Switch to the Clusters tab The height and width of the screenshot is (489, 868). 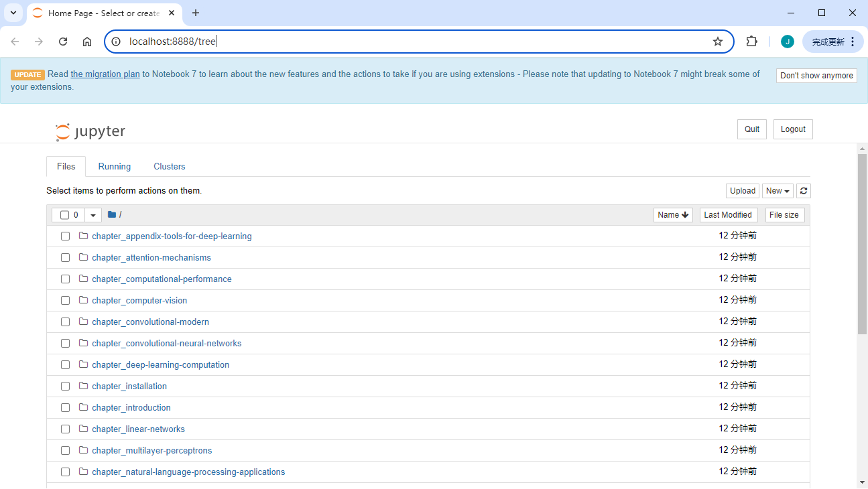[170, 166]
